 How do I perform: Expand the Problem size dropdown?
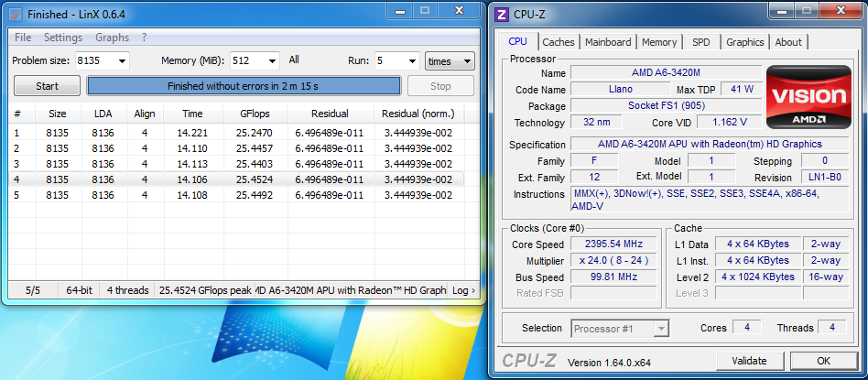pos(122,61)
